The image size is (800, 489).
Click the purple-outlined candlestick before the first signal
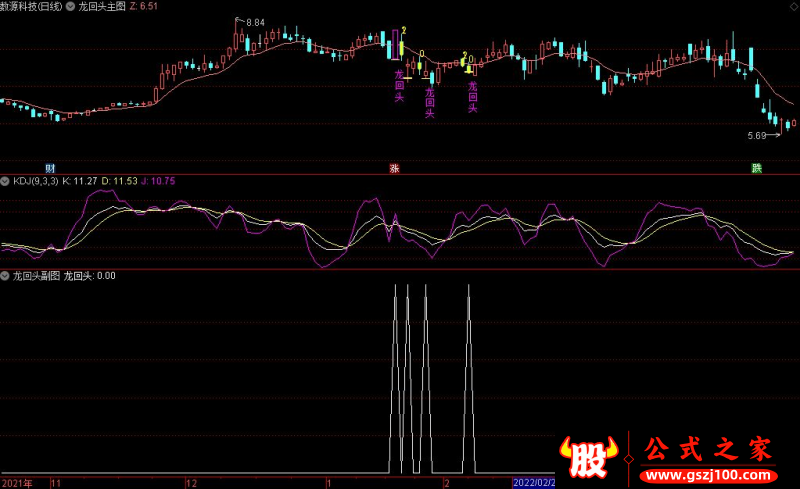[x=395, y=45]
